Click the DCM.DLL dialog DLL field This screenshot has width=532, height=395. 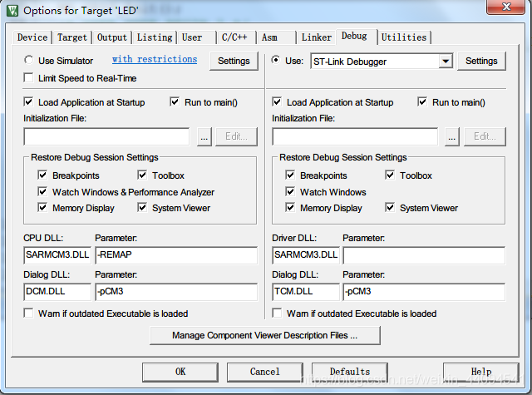57,292
